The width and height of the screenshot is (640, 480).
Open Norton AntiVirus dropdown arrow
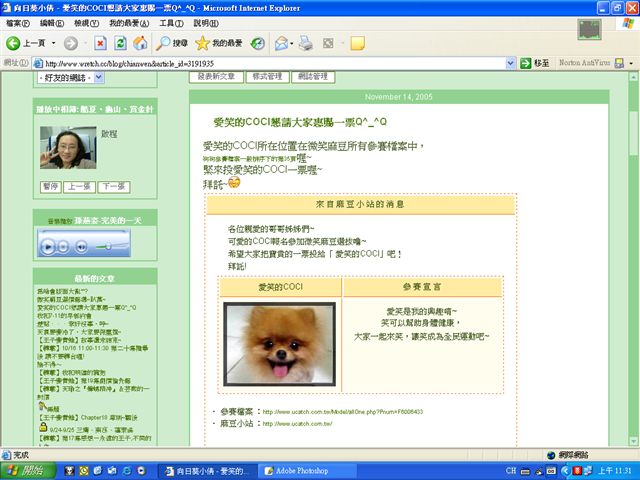click(631, 63)
